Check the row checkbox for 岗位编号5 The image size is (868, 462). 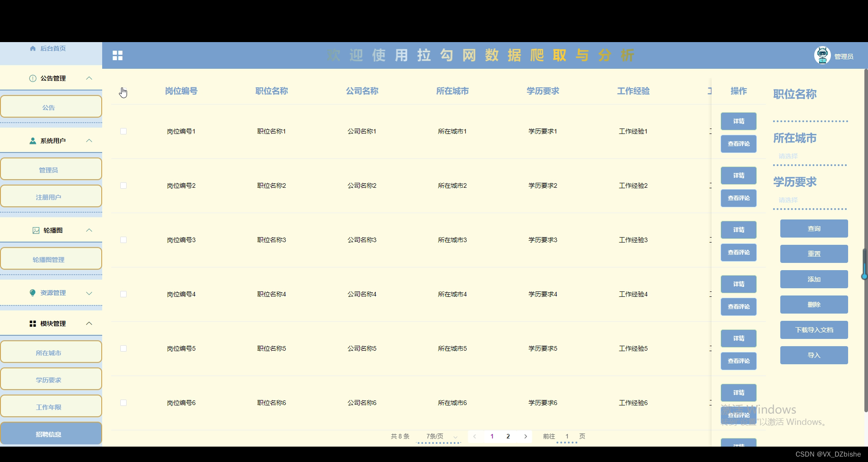point(123,348)
